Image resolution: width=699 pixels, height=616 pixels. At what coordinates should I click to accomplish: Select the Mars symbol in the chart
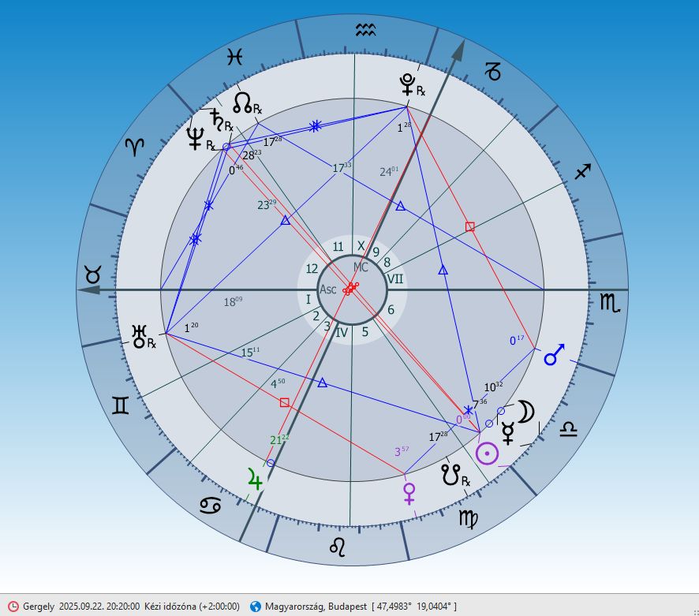point(555,356)
